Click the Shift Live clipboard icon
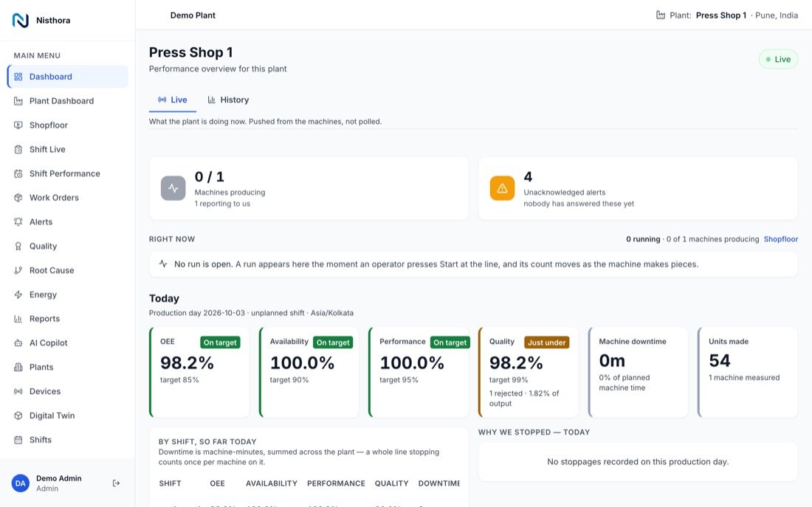Image resolution: width=812 pixels, height=507 pixels. coord(18,150)
